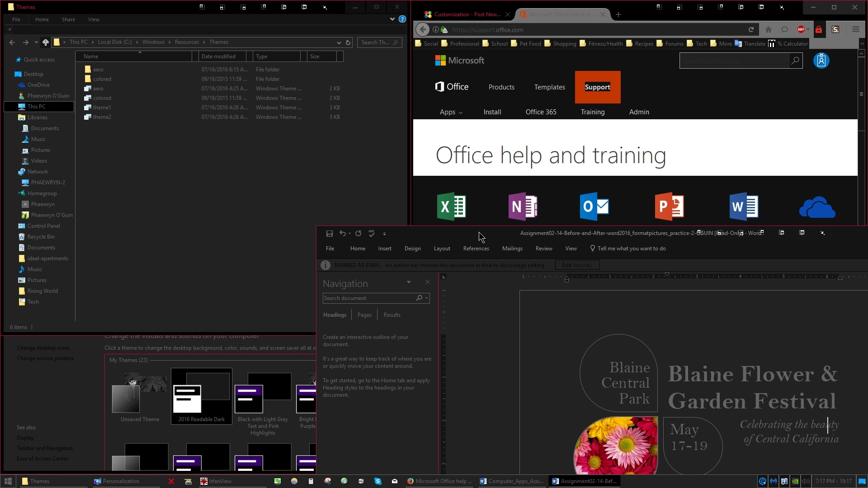Click Change mouse pointers link
868x488 pixels.
point(45,358)
